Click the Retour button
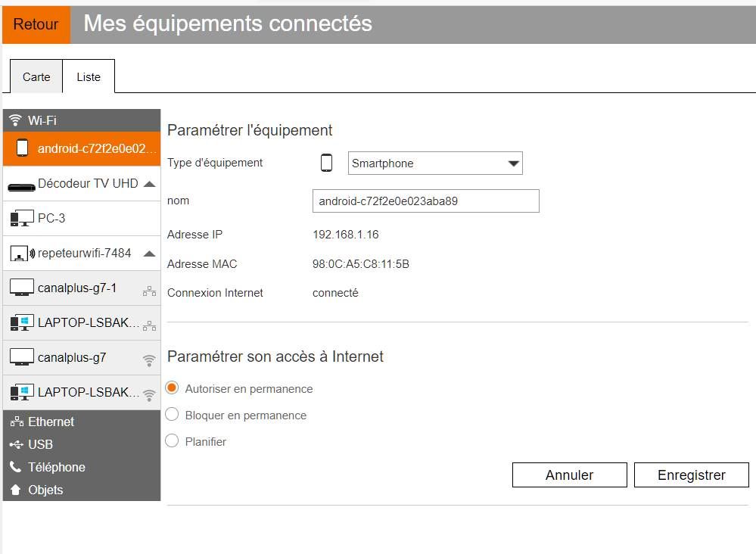This screenshot has height=554, width=756. (x=36, y=23)
